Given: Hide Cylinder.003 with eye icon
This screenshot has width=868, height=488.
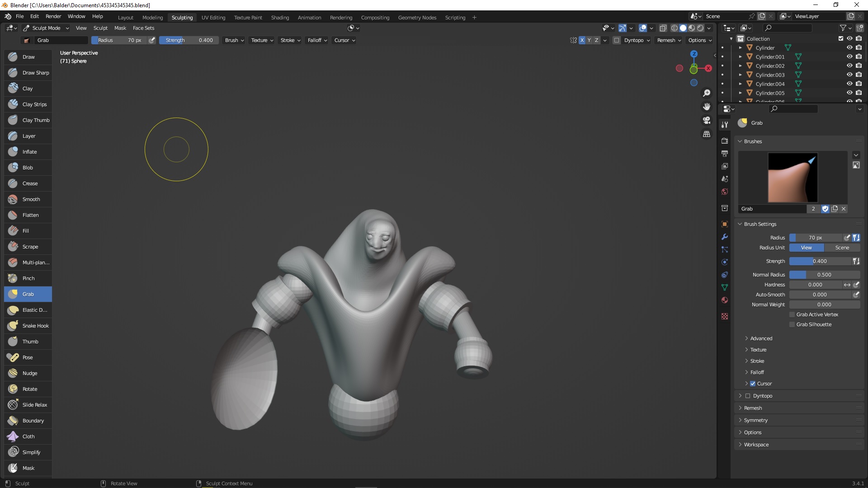Looking at the screenshot, I should pos(849,75).
